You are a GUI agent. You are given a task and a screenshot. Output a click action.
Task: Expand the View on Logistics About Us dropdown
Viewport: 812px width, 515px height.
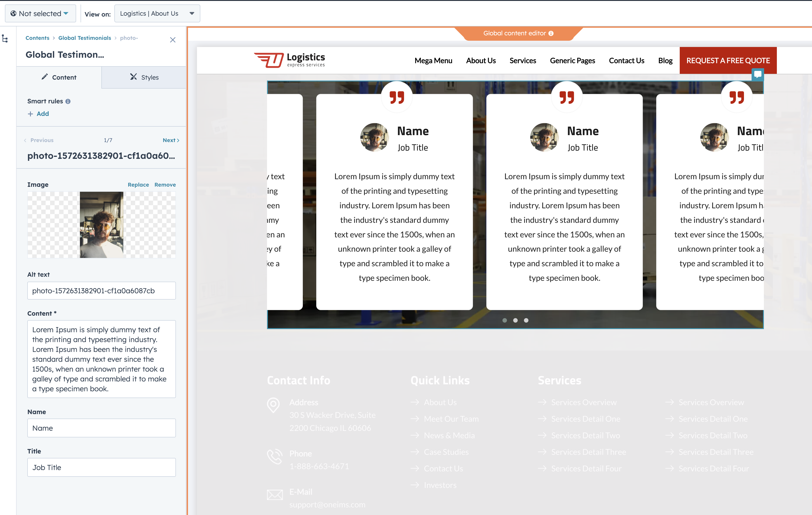click(x=157, y=13)
